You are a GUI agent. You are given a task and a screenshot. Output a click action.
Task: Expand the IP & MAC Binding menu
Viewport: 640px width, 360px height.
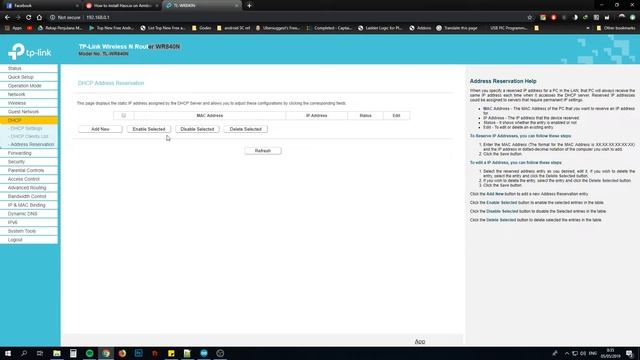point(29,205)
